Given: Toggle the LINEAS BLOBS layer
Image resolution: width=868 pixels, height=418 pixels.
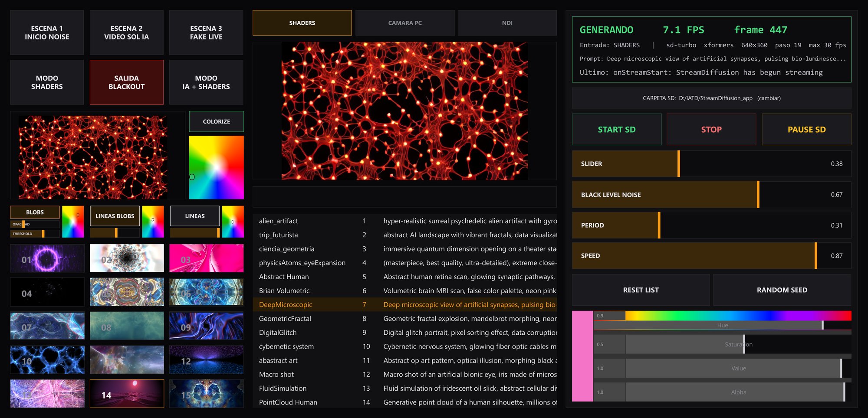Looking at the screenshot, I should coord(115,216).
